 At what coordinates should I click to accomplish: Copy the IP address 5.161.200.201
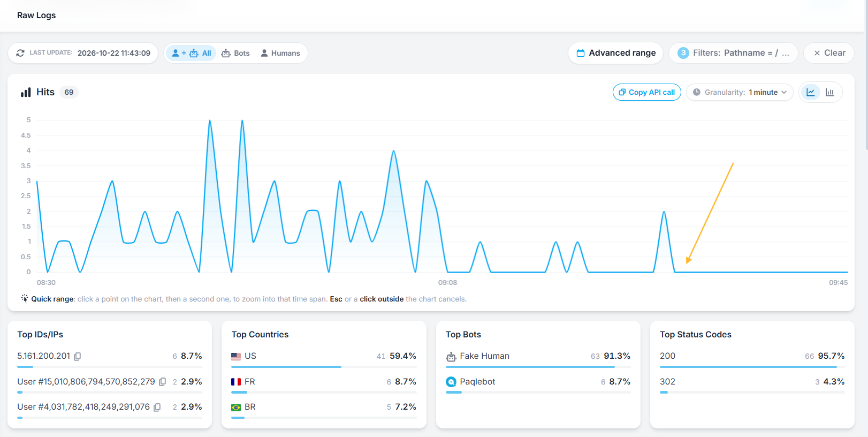(x=78, y=357)
